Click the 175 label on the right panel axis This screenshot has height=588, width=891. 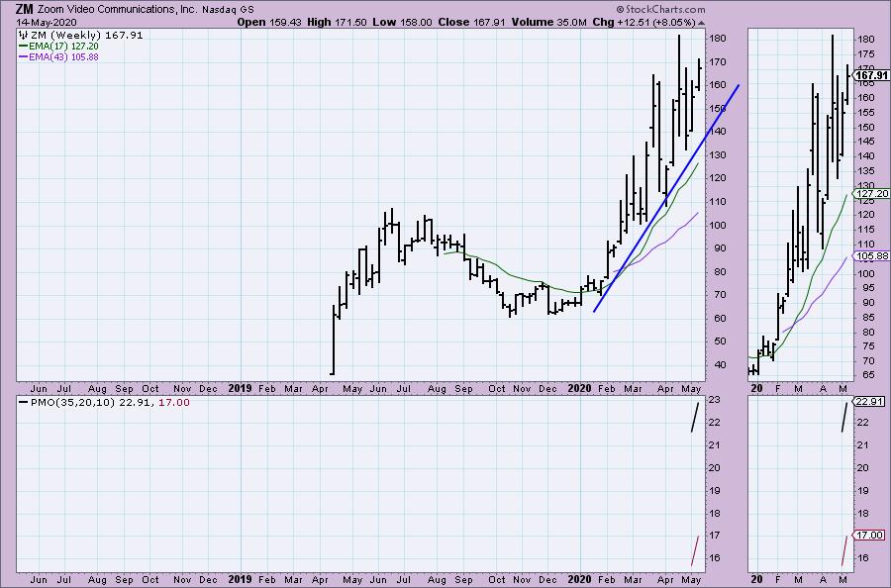coord(865,54)
